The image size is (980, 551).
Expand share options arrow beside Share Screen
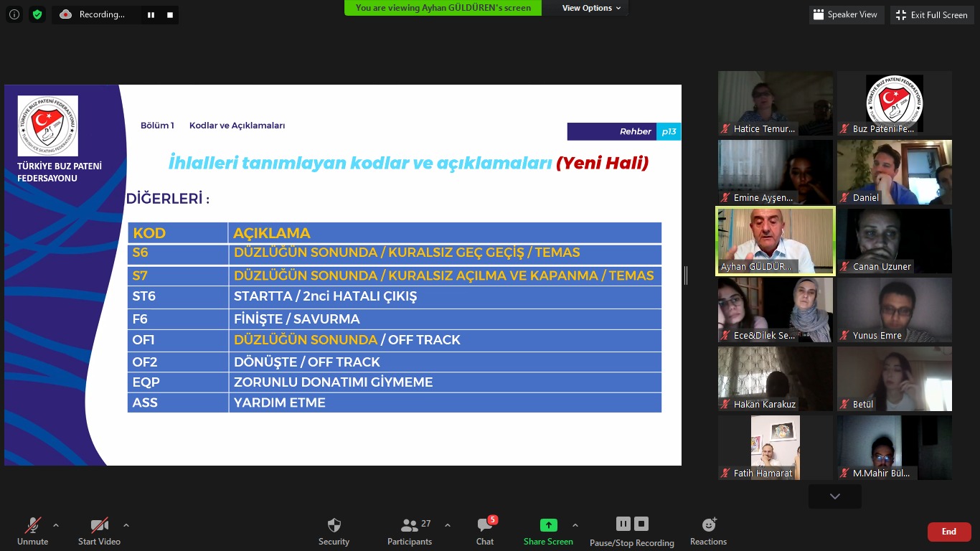pos(575,525)
